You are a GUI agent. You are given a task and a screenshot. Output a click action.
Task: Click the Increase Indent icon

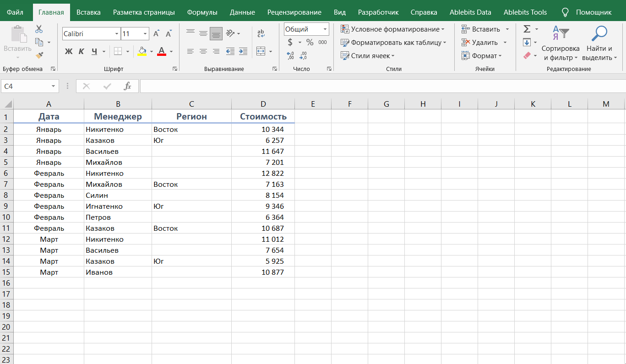tap(243, 51)
